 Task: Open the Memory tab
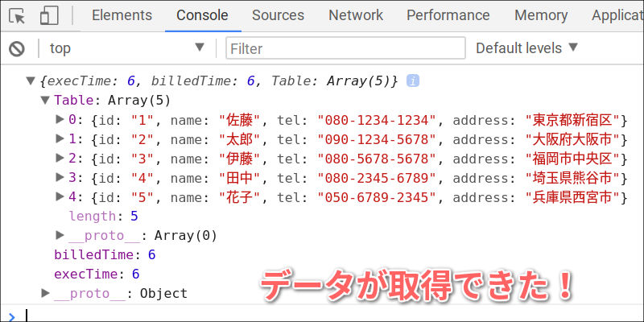click(541, 15)
